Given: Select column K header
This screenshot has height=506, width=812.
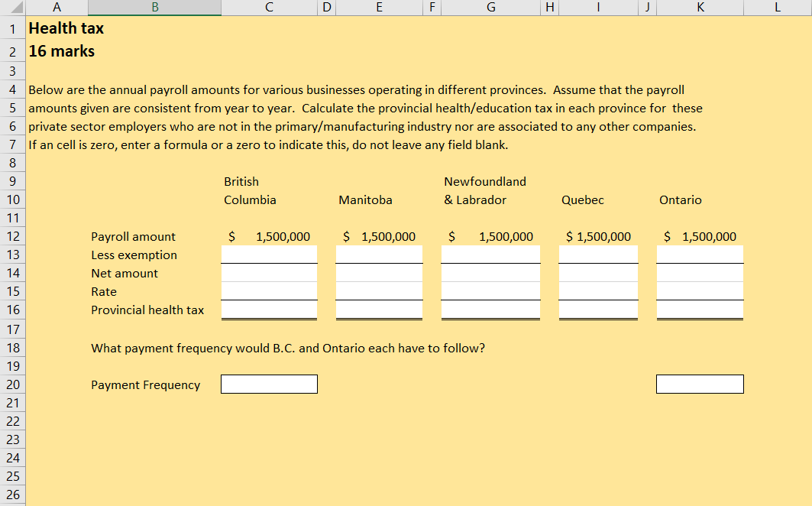Looking at the screenshot, I should [x=699, y=8].
